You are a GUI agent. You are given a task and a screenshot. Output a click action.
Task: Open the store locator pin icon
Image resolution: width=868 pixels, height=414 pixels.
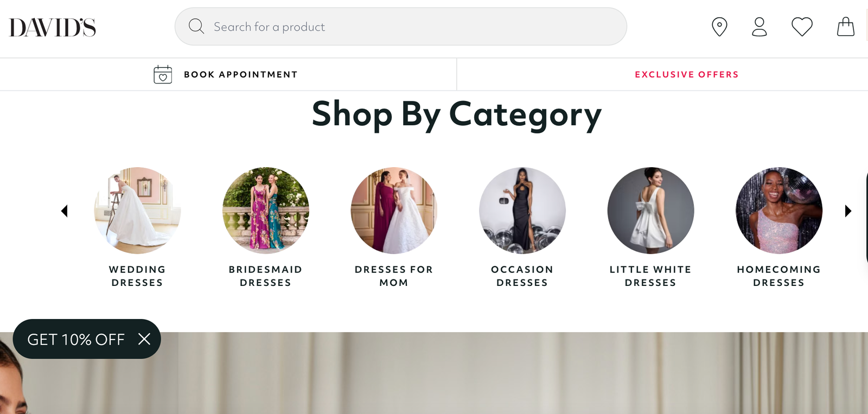(x=719, y=27)
